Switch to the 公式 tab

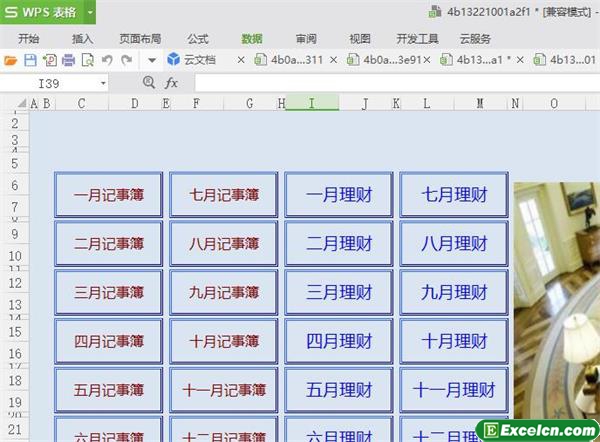point(198,39)
